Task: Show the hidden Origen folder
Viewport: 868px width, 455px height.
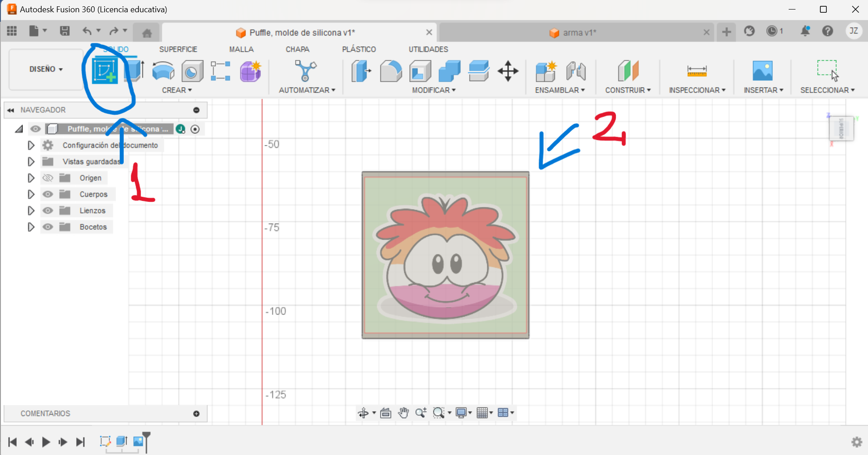Action: pyautogui.click(x=48, y=178)
